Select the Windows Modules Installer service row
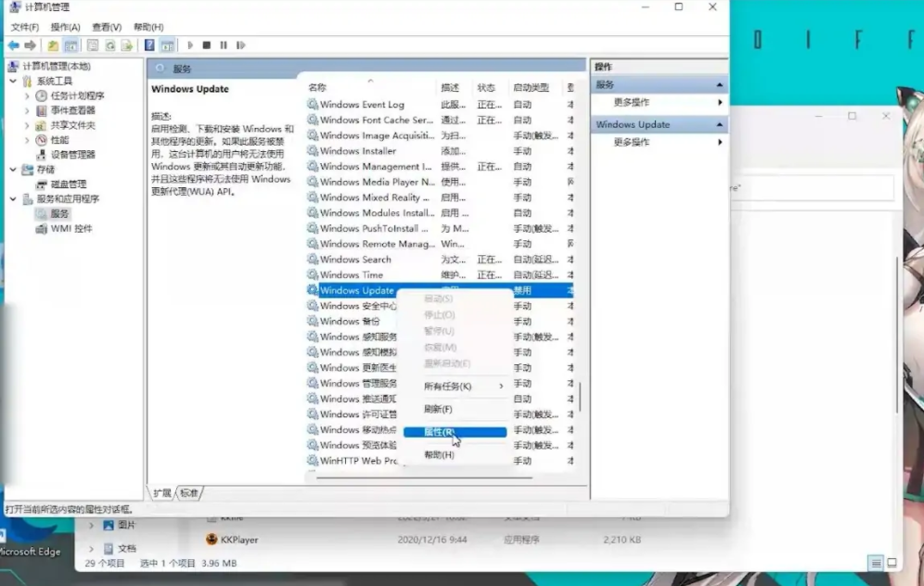This screenshot has width=924, height=586. click(x=440, y=212)
